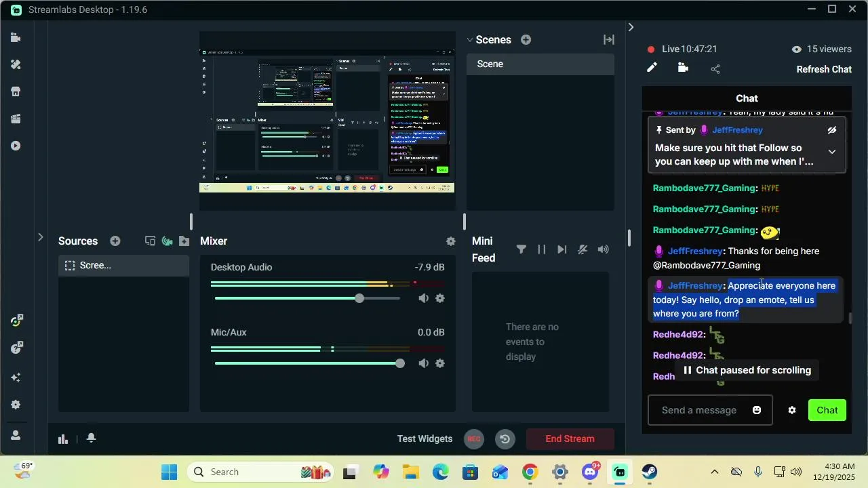Open the Highlighter clapperboard icon in sidebar
Viewport: 868px width, 488px height.
(16, 119)
